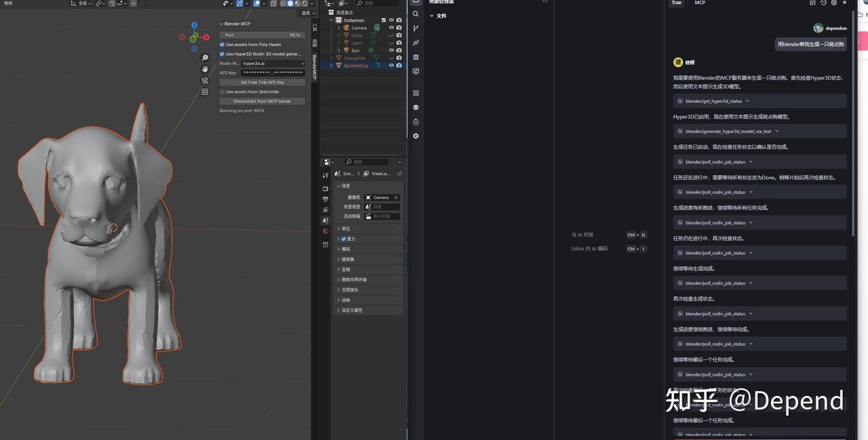
Task: Click the magnifier zoom icon beside the viewport
Action: [205, 58]
